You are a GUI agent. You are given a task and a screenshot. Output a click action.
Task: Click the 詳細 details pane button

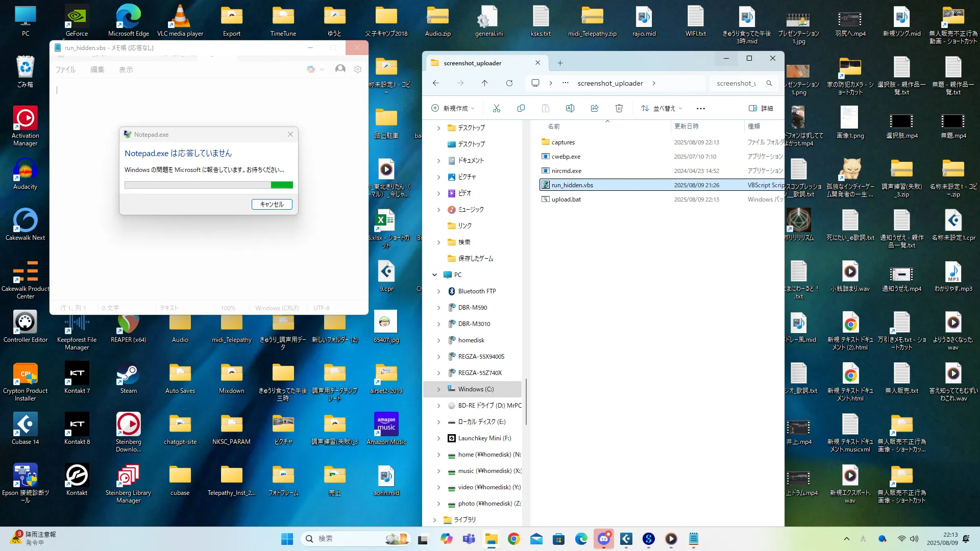pos(761,108)
